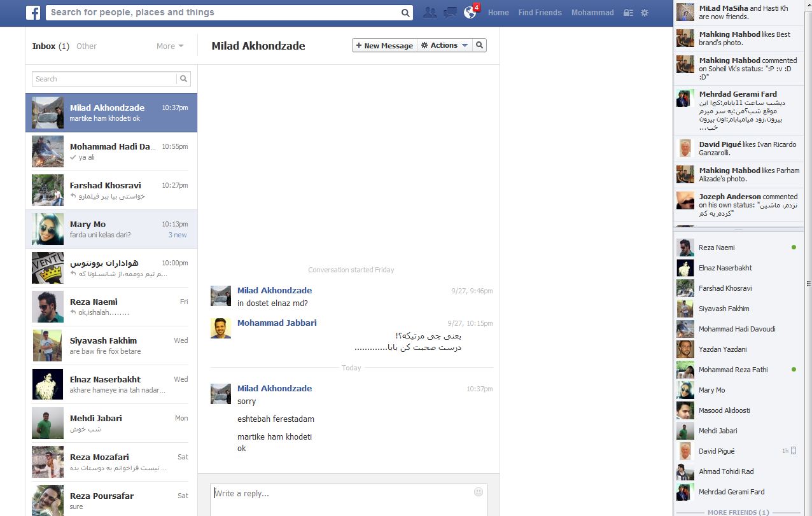
Task: Click MiLad MaSiha name in ticker
Action: click(724, 8)
